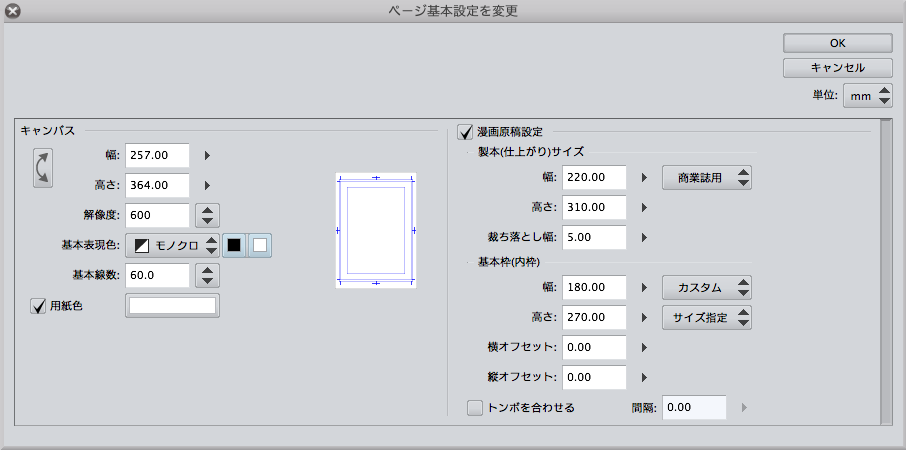The width and height of the screenshot is (906, 450).
Task: Uncheck the 漫画原稿設定 checkbox
Action: click(465, 132)
